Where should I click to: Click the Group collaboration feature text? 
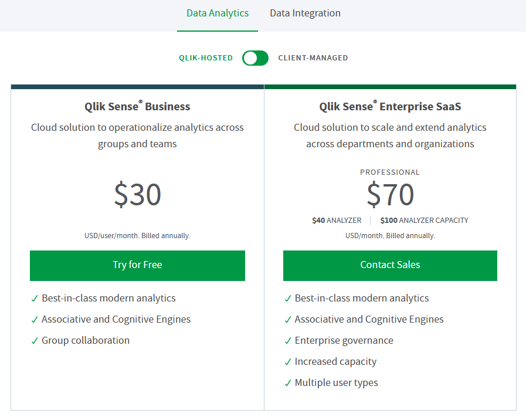click(86, 340)
